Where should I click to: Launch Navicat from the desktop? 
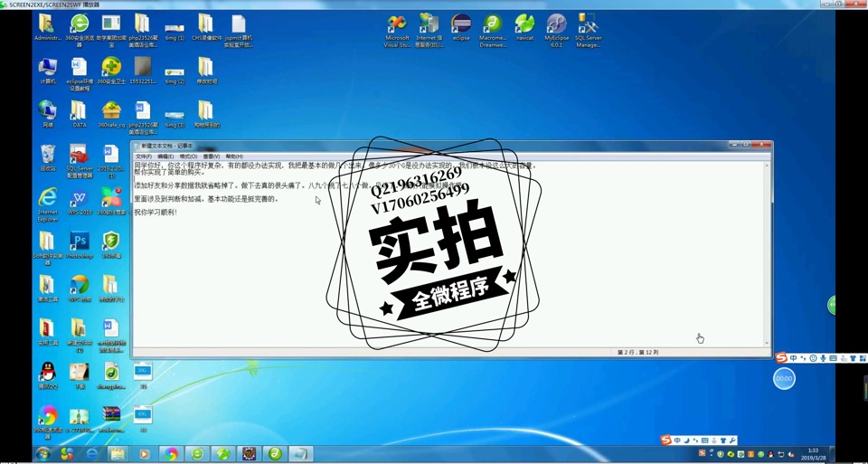point(524,24)
